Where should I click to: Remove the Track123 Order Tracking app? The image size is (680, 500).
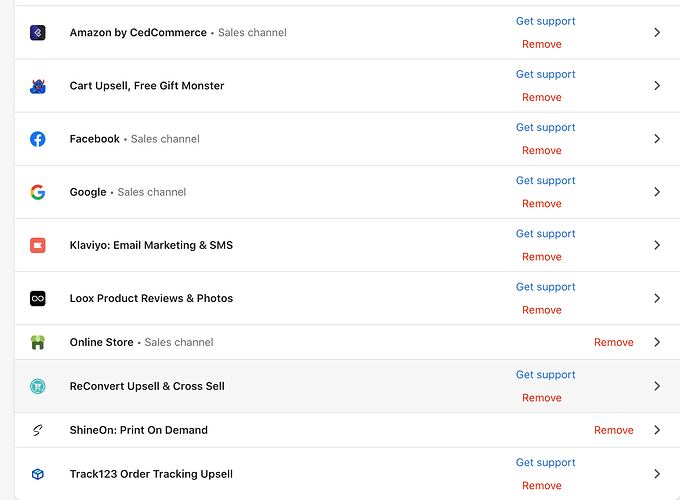click(541, 486)
